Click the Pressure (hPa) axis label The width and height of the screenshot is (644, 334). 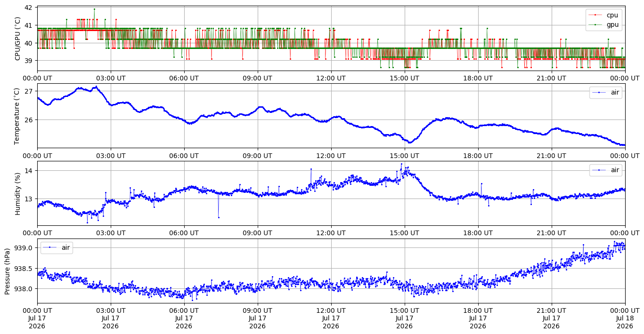[8, 271]
